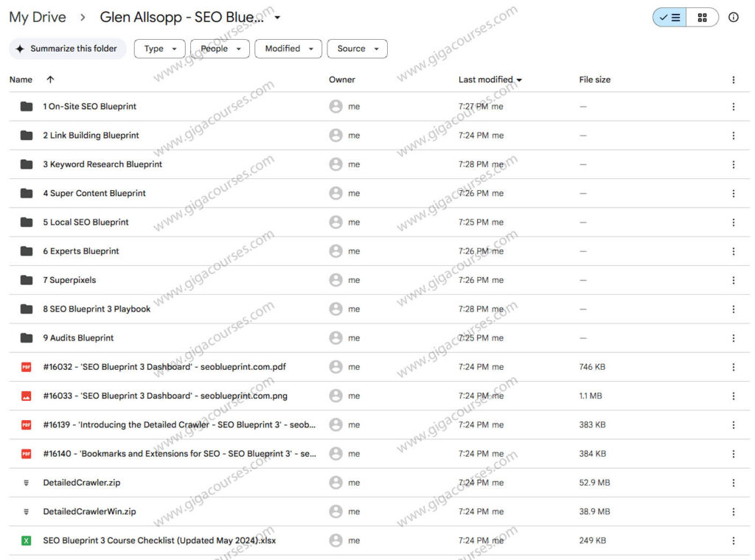The image size is (755, 560).
Task: Click owner avatar in DetailedCrawlerWin.zip row
Action: click(x=335, y=511)
